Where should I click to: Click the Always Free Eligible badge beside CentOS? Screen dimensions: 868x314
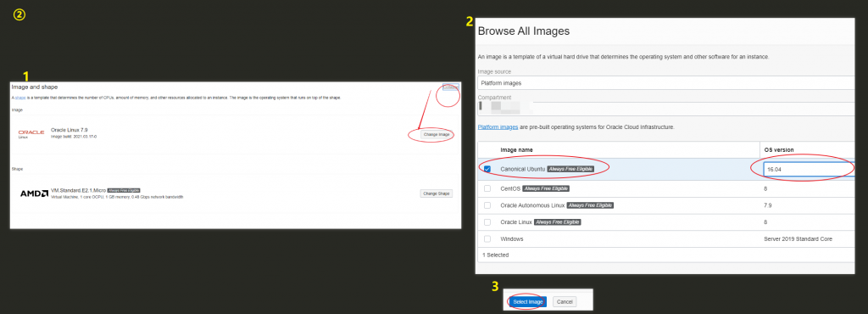point(545,189)
